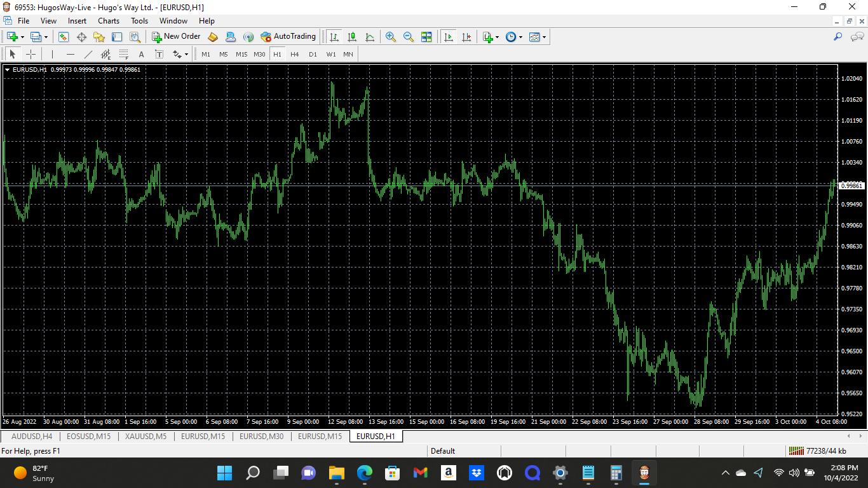The width and height of the screenshot is (868, 488).
Task: Switch chart to line chart mode
Action: click(x=370, y=37)
